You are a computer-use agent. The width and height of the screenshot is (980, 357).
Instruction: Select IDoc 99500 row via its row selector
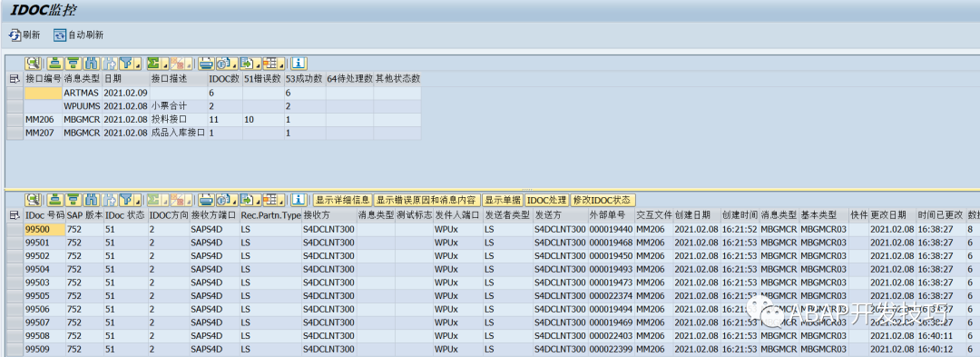tap(15, 230)
